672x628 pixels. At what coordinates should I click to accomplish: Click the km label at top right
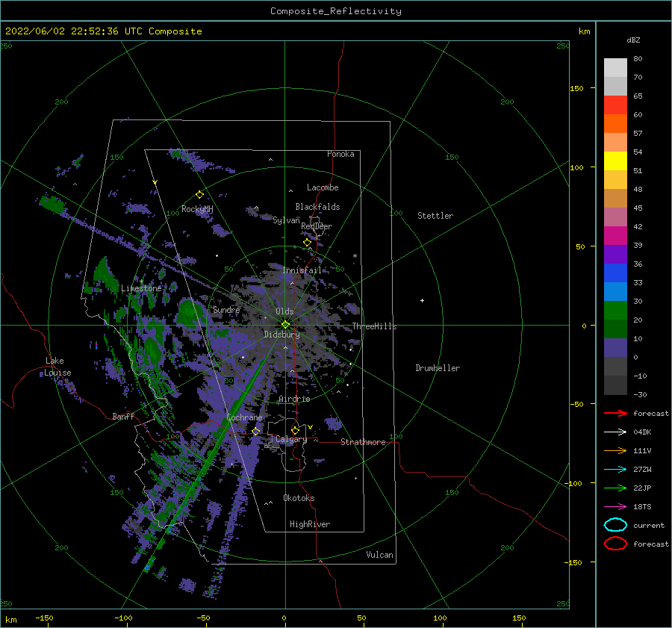pyautogui.click(x=584, y=31)
